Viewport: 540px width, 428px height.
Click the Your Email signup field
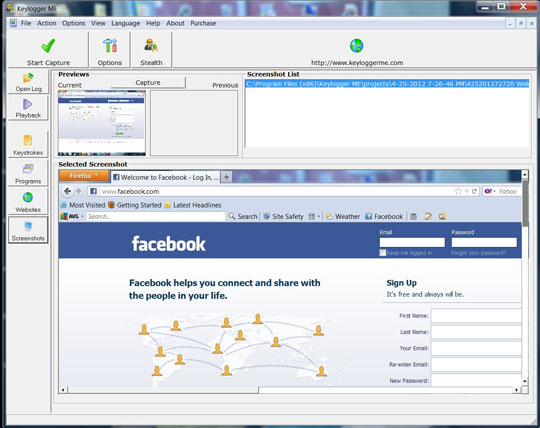tap(476, 348)
